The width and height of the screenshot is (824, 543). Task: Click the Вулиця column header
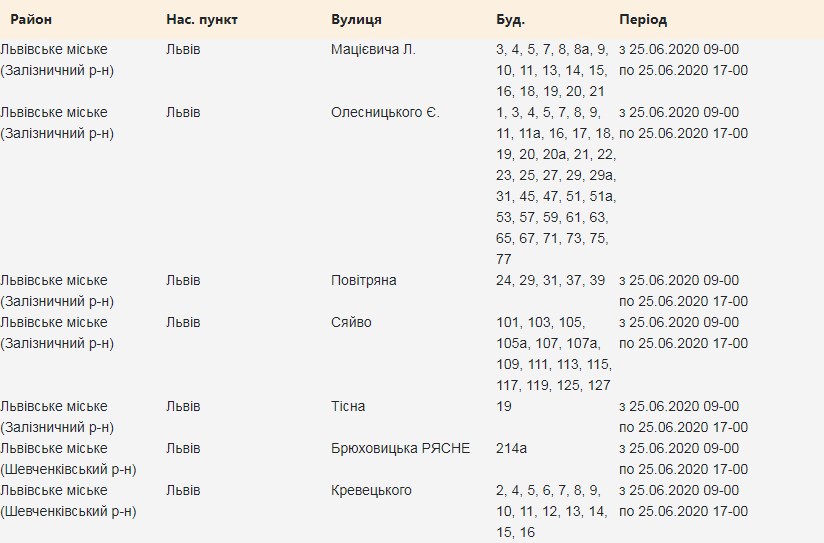tap(356, 20)
